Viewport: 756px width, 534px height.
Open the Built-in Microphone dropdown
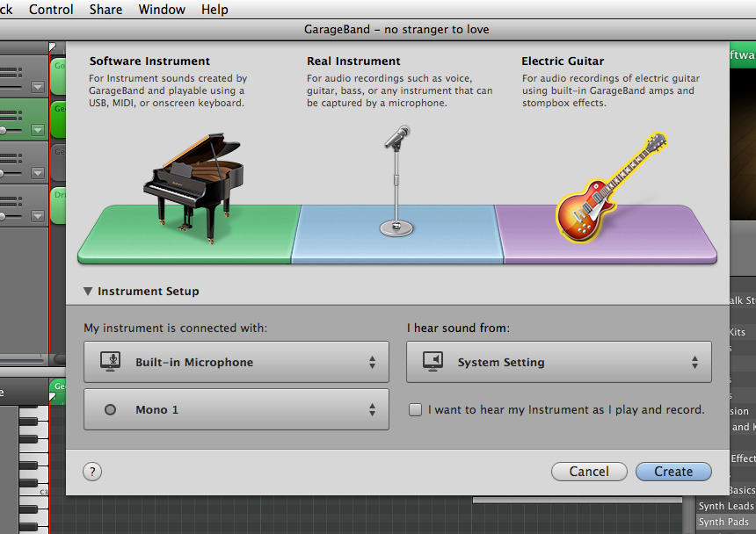[236, 361]
